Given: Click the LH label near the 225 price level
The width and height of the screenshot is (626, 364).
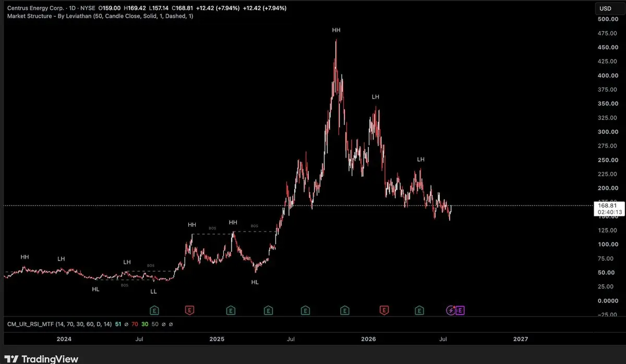Looking at the screenshot, I should [421, 159].
